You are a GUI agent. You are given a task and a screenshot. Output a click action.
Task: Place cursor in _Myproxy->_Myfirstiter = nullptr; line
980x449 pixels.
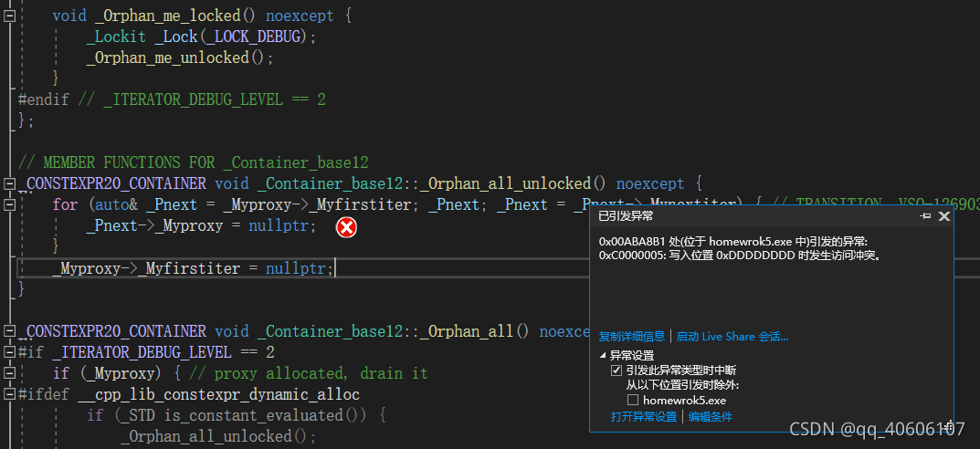click(x=193, y=269)
